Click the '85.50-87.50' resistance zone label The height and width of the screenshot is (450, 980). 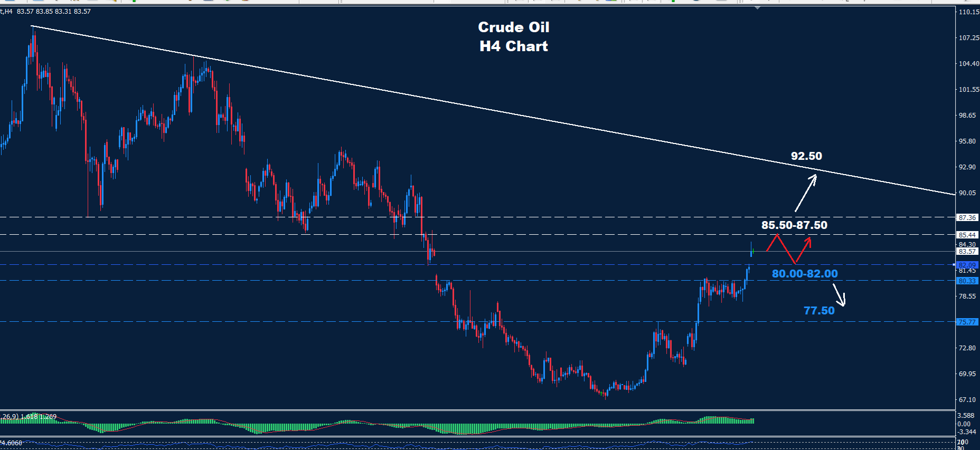click(x=794, y=225)
